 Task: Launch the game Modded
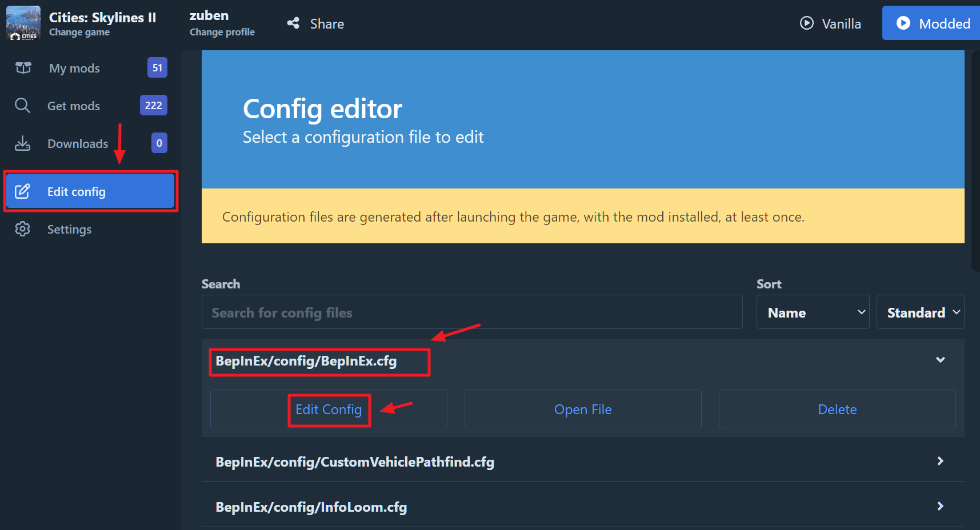931,23
